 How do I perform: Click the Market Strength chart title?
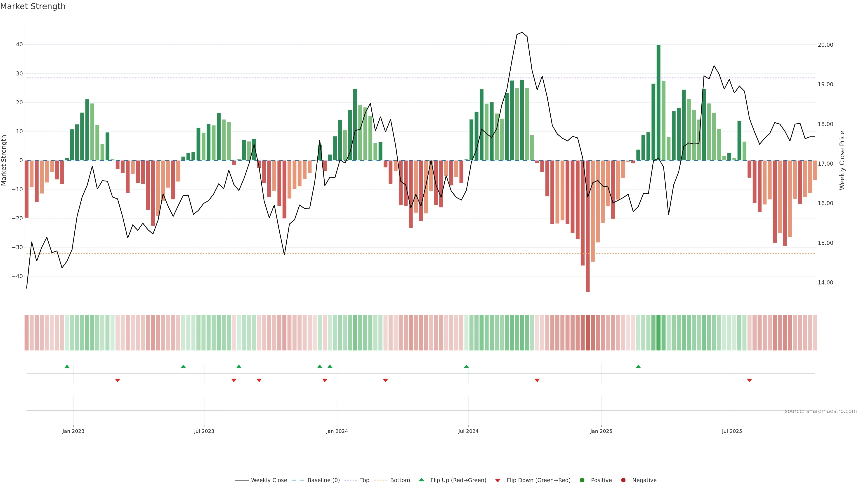(33, 6)
